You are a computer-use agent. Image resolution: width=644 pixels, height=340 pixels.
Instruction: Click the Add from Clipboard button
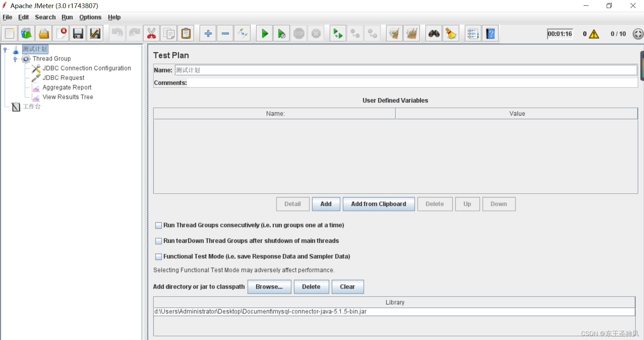pyautogui.click(x=378, y=204)
